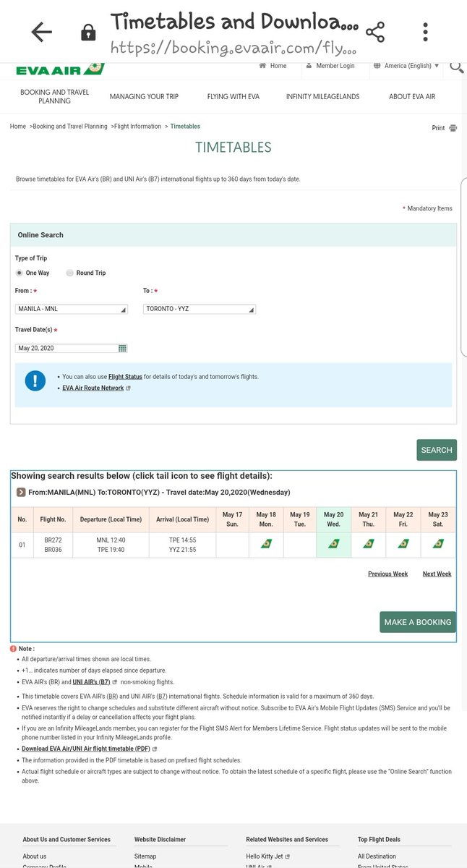Go to Next Week
This screenshot has height=868, width=467.
pyautogui.click(x=437, y=574)
